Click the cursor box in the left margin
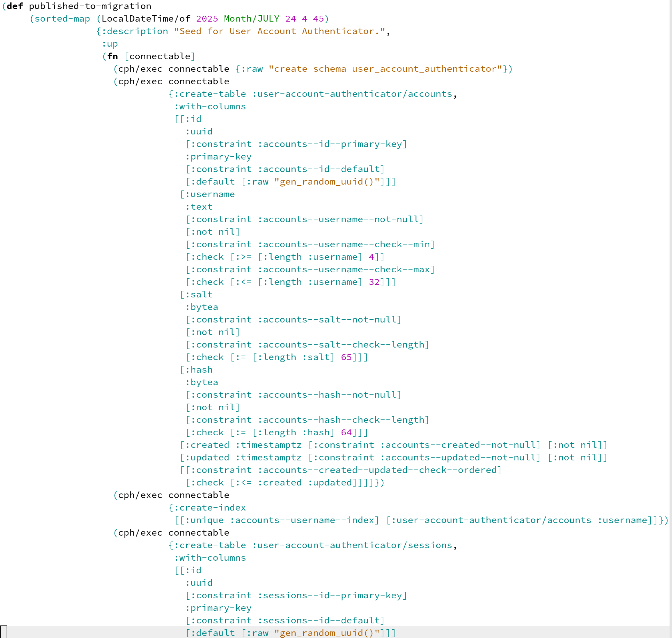The image size is (672, 638). click(x=4, y=632)
